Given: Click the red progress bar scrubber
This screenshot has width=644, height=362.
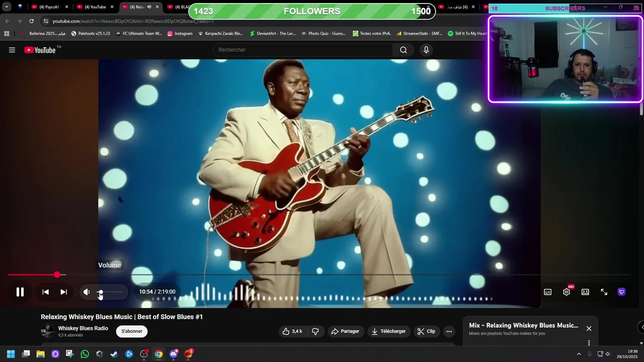Looking at the screenshot, I should [57, 275].
